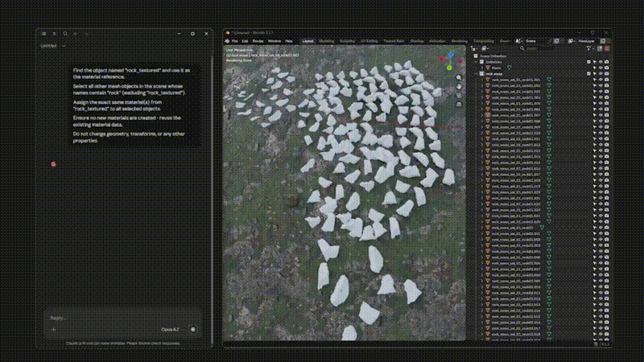
Task: Click the blue Z axis gizmo ball
Action: tap(451, 55)
